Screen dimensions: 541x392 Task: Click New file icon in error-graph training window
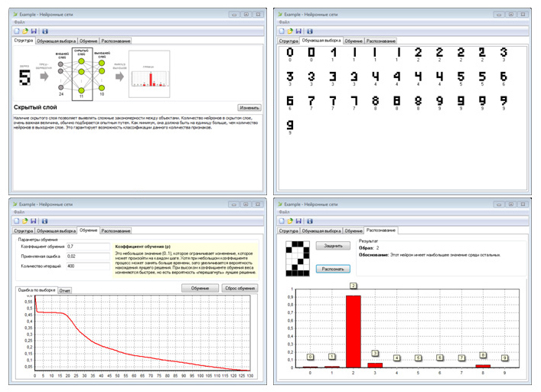(17, 220)
